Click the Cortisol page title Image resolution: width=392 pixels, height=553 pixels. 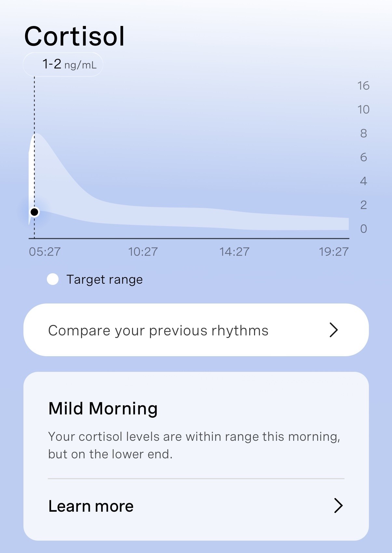click(x=74, y=36)
